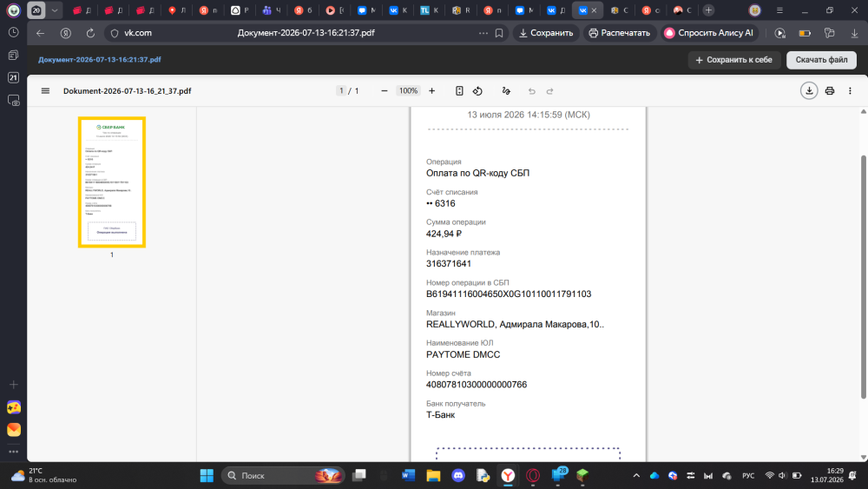Close the active VK tab
Screen dimensions: 868x489
tap(594, 10)
